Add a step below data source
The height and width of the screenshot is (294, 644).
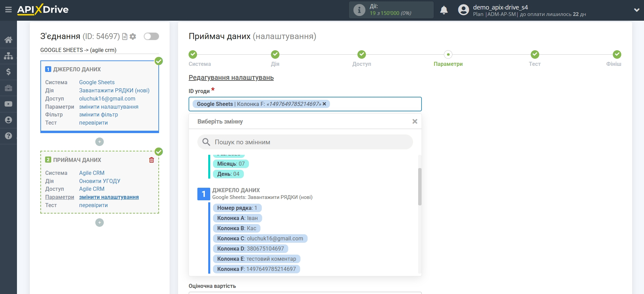(x=99, y=142)
